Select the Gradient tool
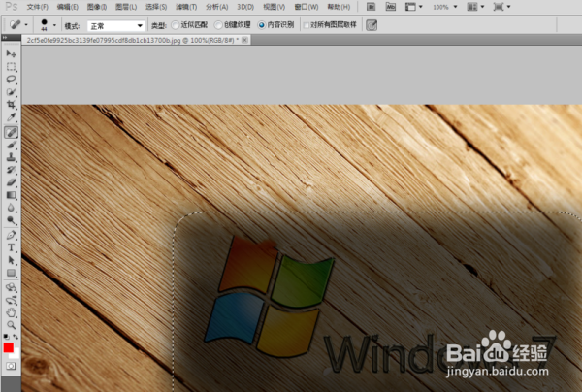Viewport: 582px width, 392px height. point(11,195)
